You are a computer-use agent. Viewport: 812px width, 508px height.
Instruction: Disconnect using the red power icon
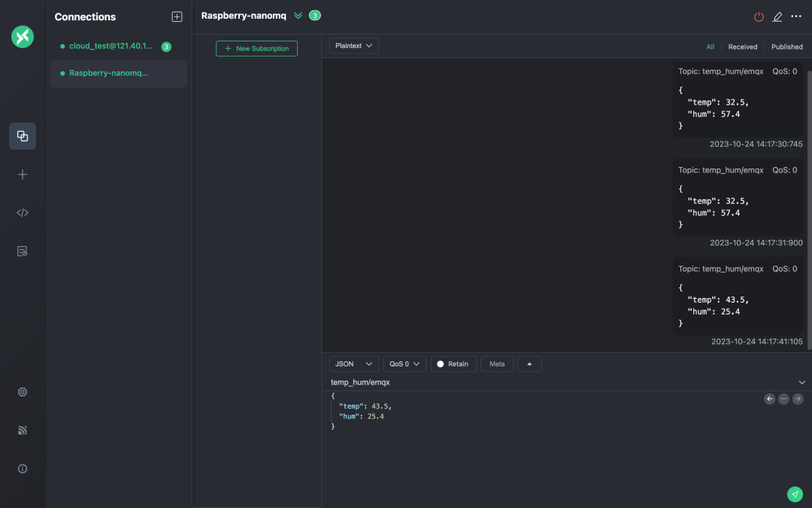point(759,17)
